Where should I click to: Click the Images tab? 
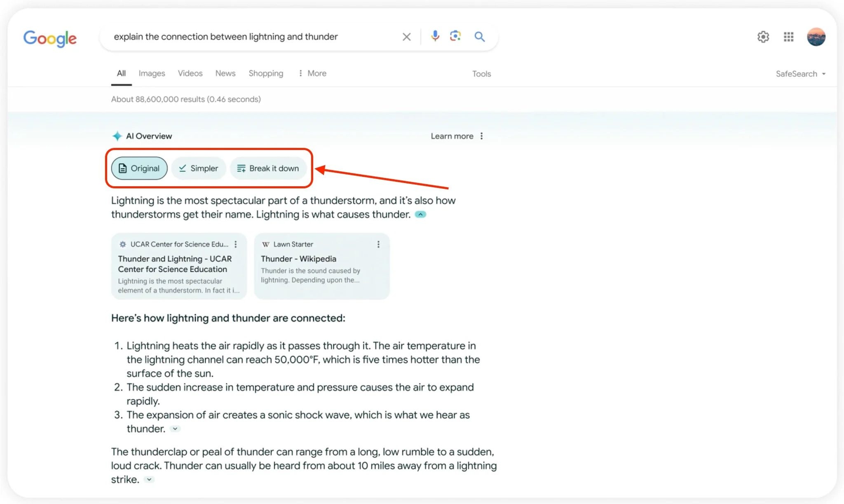(151, 73)
